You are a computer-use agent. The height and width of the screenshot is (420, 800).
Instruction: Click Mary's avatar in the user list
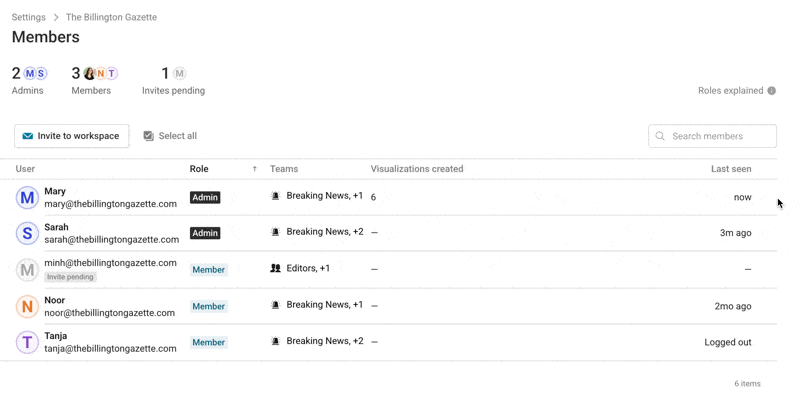point(27,197)
